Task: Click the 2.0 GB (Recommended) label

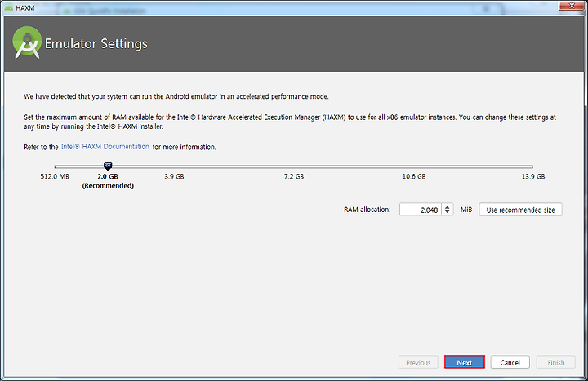Action: pos(108,181)
